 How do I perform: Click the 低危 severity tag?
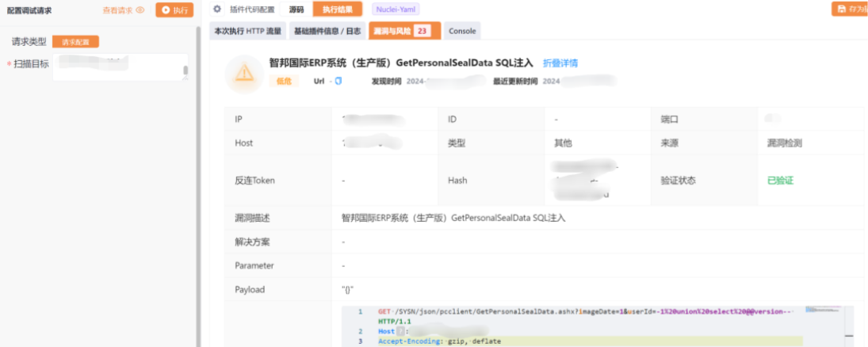click(x=284, y=81)
